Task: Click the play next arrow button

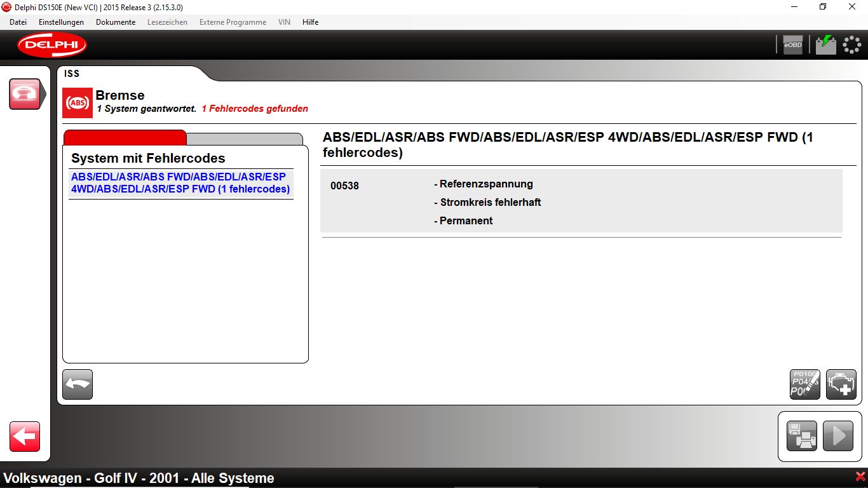Action: pos(838,436)
